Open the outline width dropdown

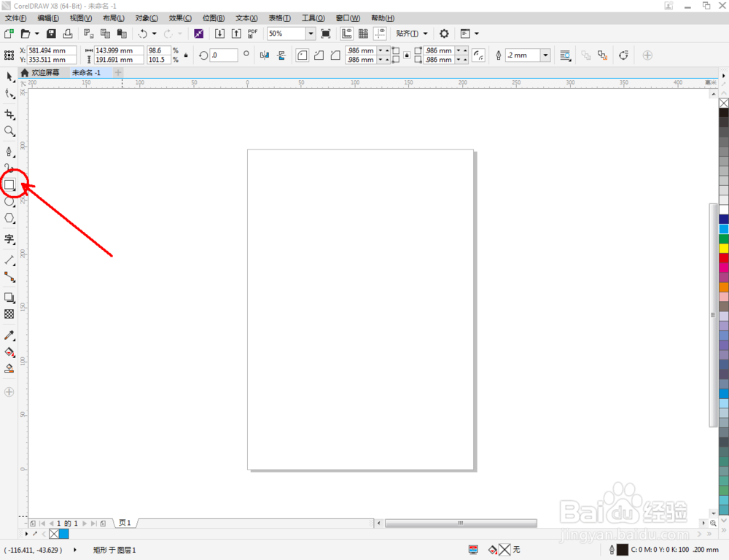coord(545,55)
